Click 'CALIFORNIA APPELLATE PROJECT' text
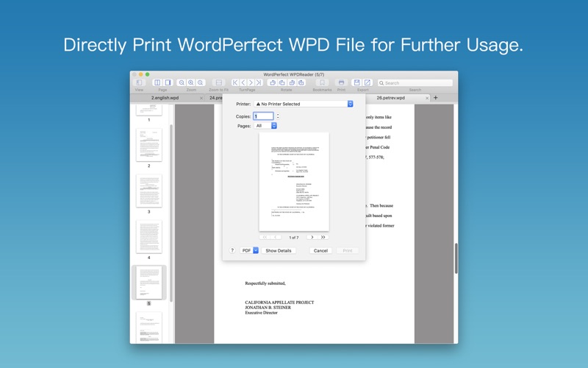588x368 pixels. 279,302
